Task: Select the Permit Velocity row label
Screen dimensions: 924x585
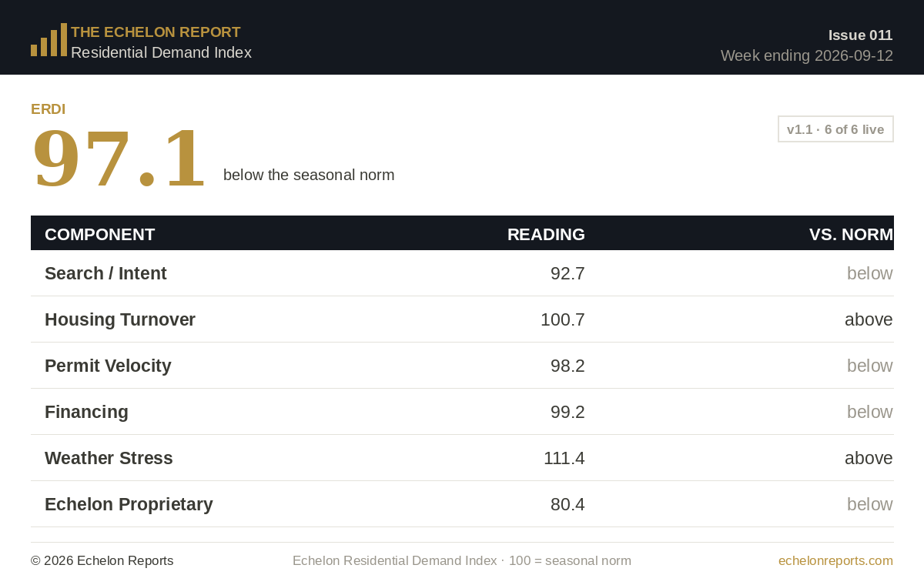Action: click(x=108, y=366)
